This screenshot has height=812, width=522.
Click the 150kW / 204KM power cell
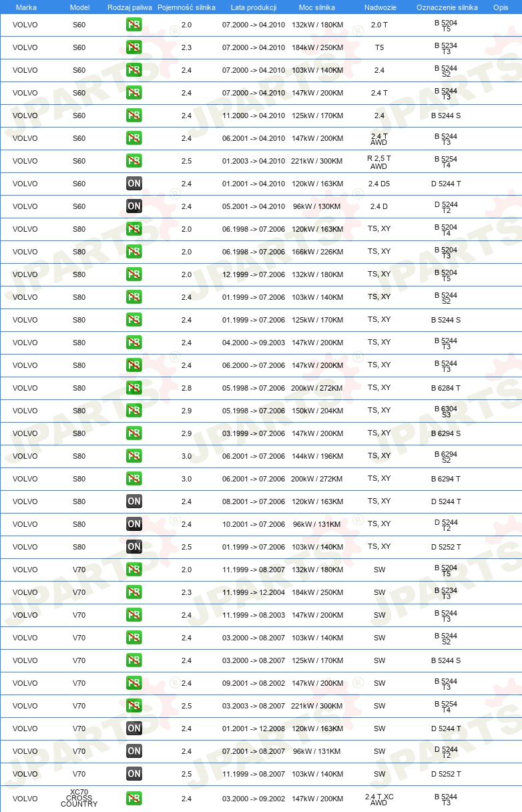[317, 411]
